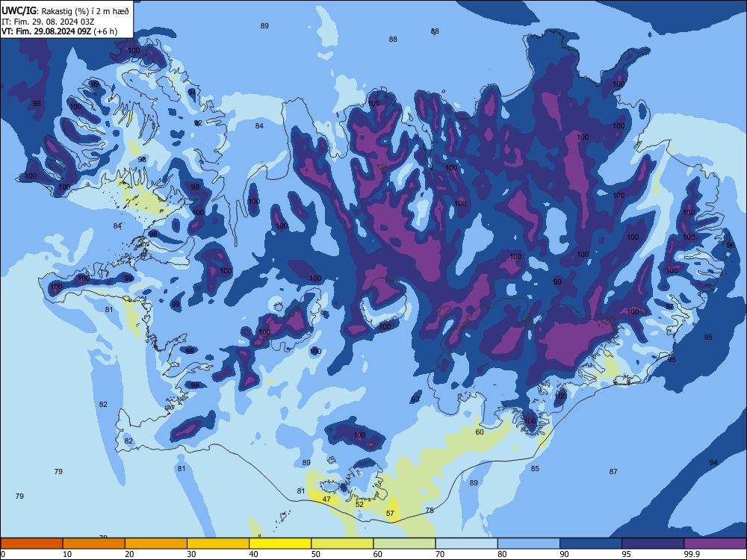Click the humidity value 97 in the east
Viewport: 747px width, 560px height.
pyautogui.click(x=669, y=307)
